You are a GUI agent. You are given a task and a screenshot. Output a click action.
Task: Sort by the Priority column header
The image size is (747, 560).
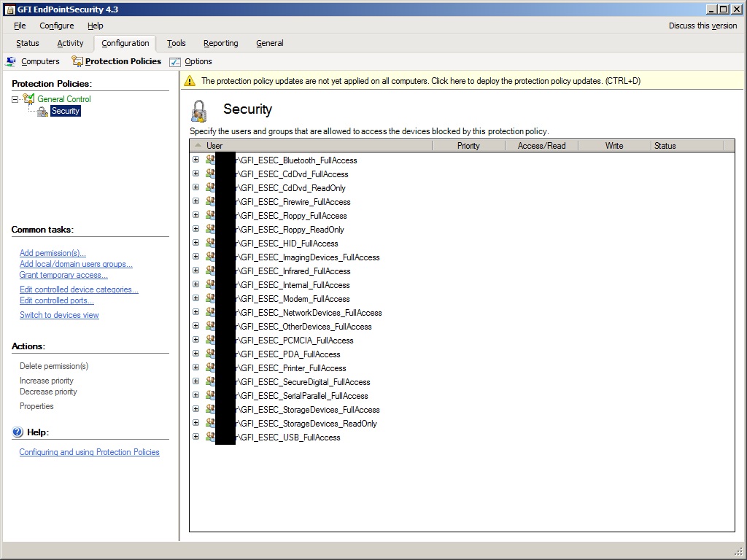(468, 146)
